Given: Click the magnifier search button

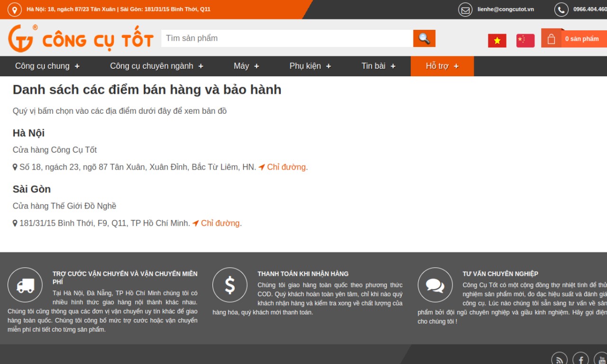Looking at the screenshot, I should coord(424,38).
